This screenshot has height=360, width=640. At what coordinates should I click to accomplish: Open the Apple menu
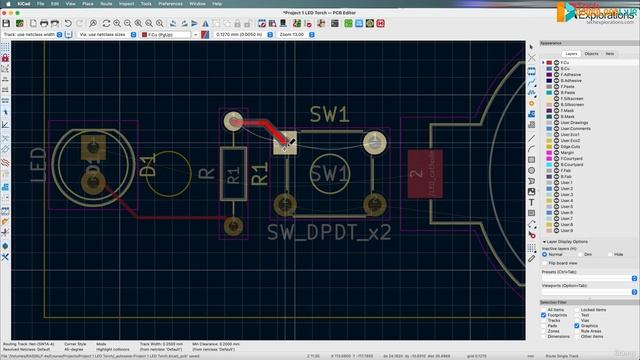8,4
